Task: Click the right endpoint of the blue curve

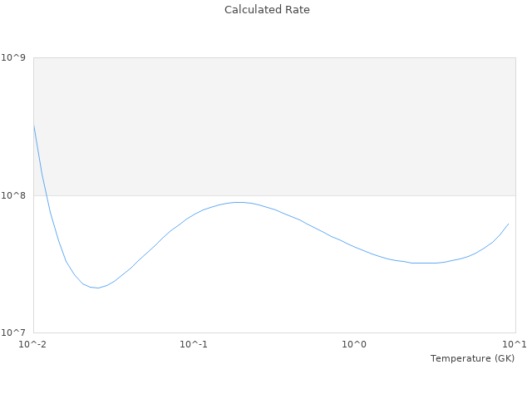Action: 508,224
